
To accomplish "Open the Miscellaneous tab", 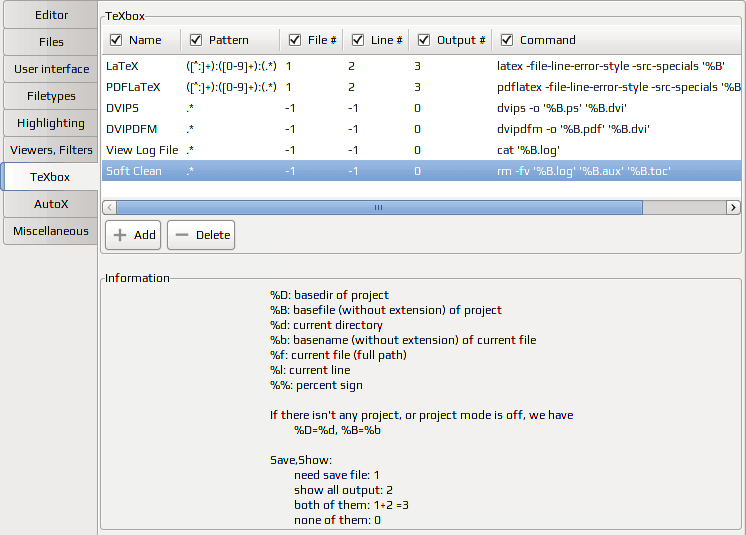I will [51, 231].
